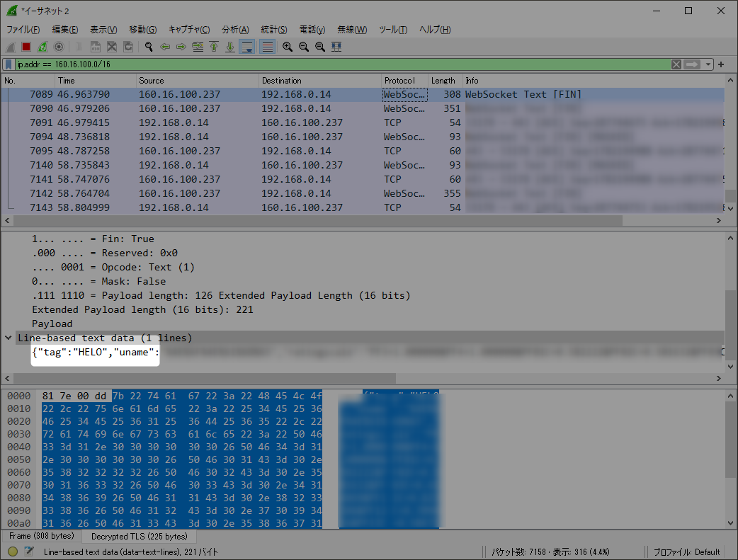Select packet 7090 in list

pos(363,109)
